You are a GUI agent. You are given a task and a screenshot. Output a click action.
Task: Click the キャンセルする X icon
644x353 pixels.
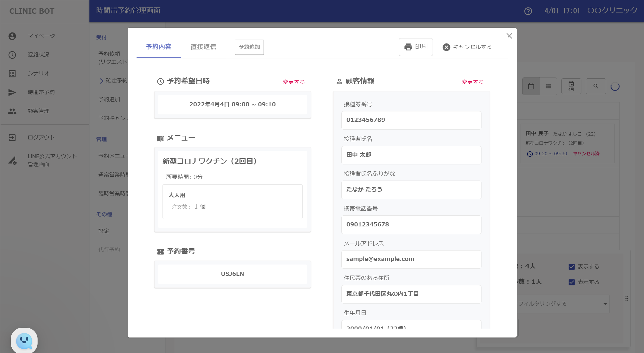click(x=446, y=47)
